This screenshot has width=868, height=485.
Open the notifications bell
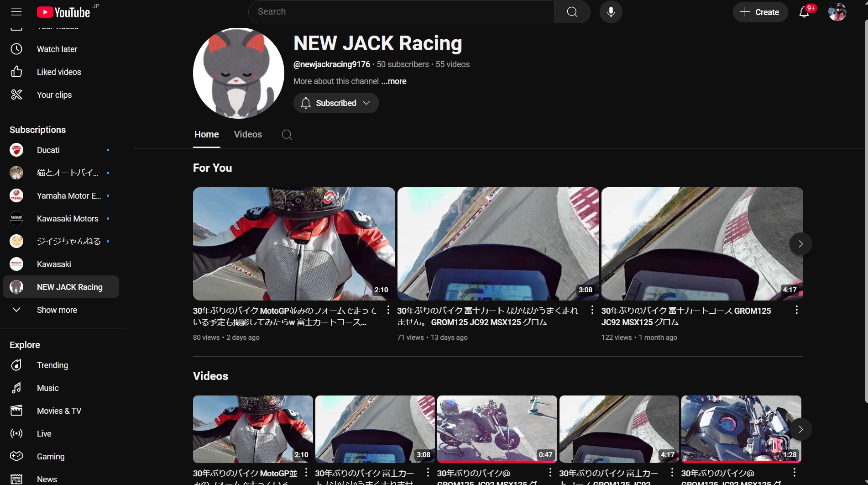(805, 12)
